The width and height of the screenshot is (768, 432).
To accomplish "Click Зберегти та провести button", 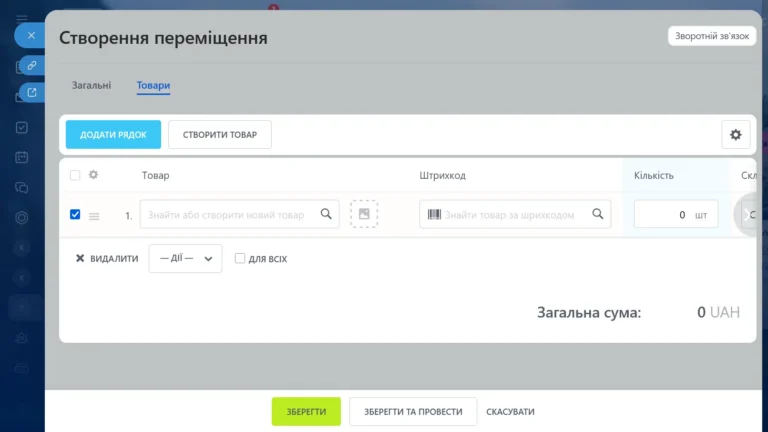I will coord(413,411).
